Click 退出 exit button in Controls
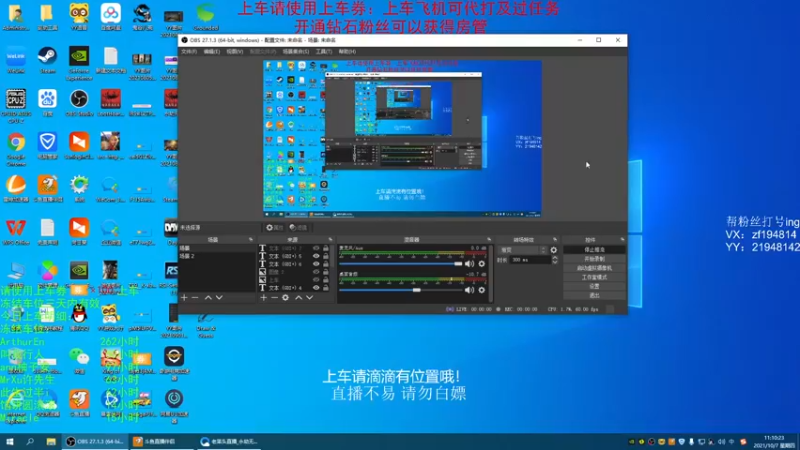 [594, 295]
